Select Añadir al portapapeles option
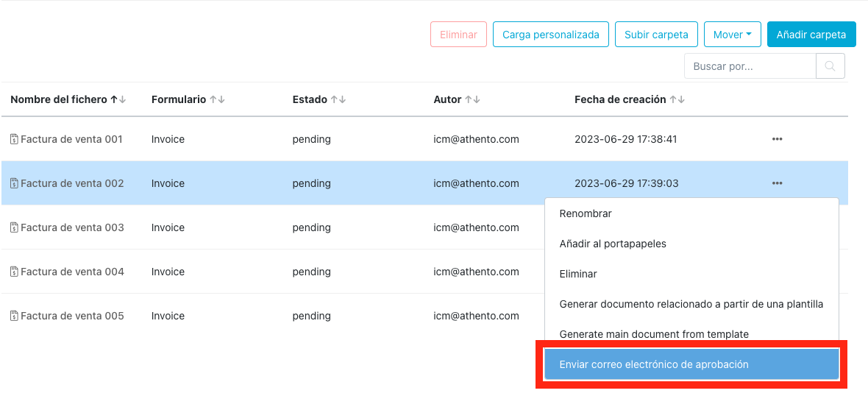 pos(613,244)
